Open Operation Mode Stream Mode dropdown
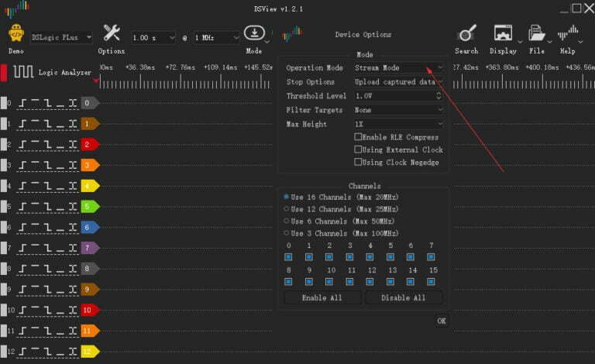 point(398,68)
